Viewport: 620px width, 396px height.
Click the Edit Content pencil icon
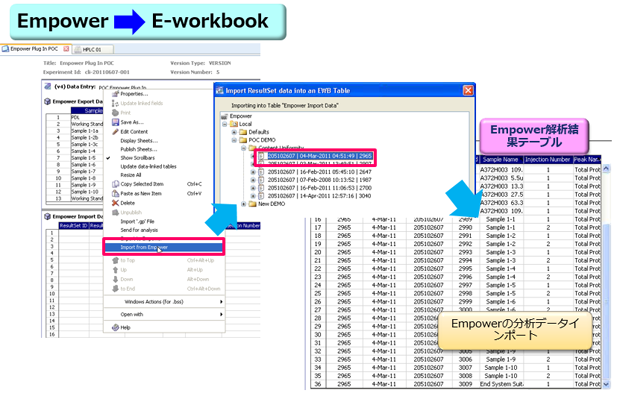pyautogui.click(x=115, y=131)
